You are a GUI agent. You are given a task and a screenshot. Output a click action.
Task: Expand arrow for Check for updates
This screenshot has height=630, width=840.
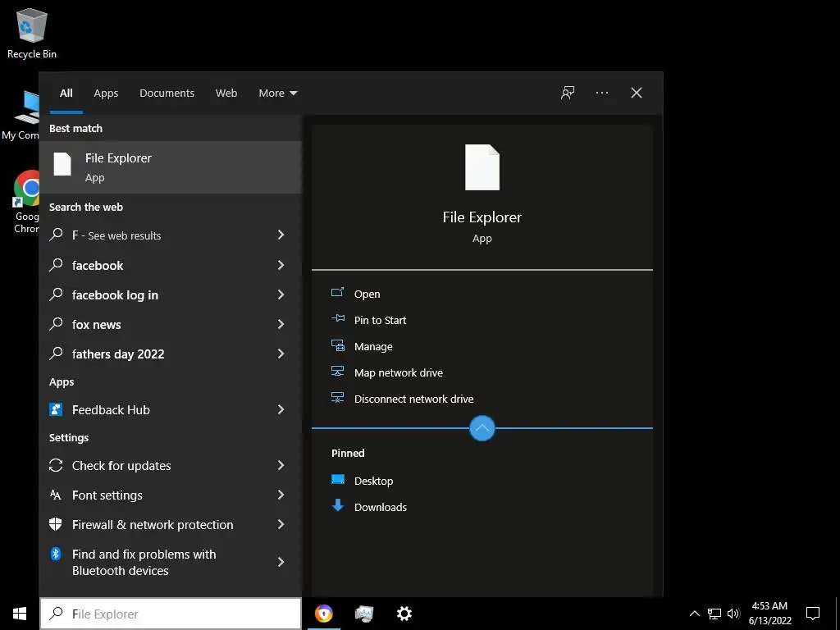[281, 465]
